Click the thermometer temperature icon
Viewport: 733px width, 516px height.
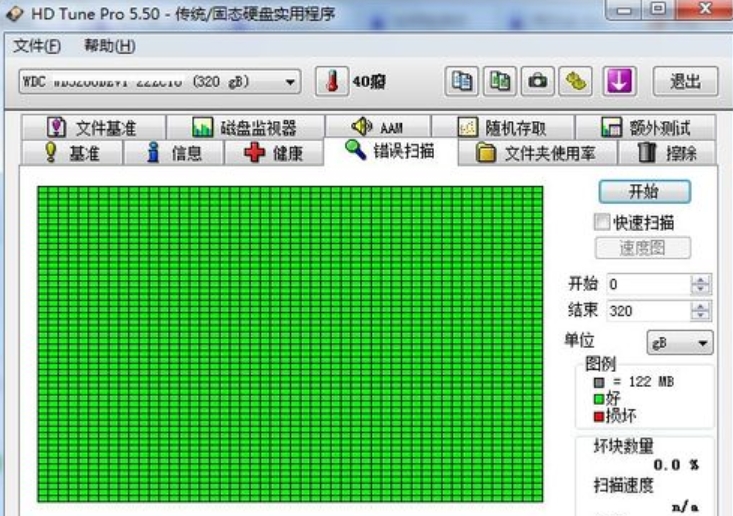click(x=332, y=81)
